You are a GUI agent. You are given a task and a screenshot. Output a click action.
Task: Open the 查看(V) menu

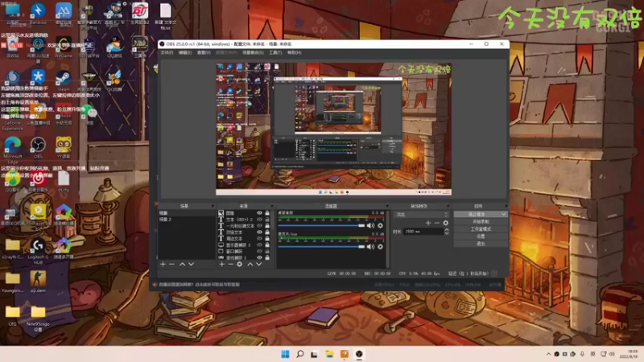[x=204, y=52]
